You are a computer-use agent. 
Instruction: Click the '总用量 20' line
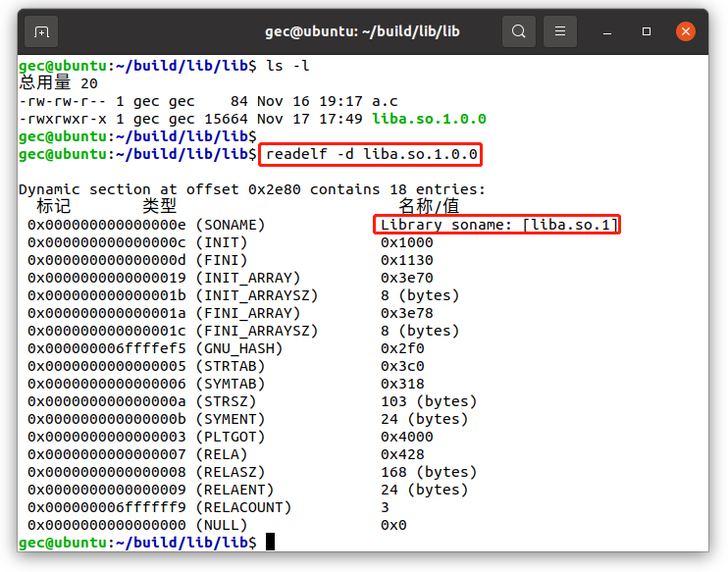[59, 83]
